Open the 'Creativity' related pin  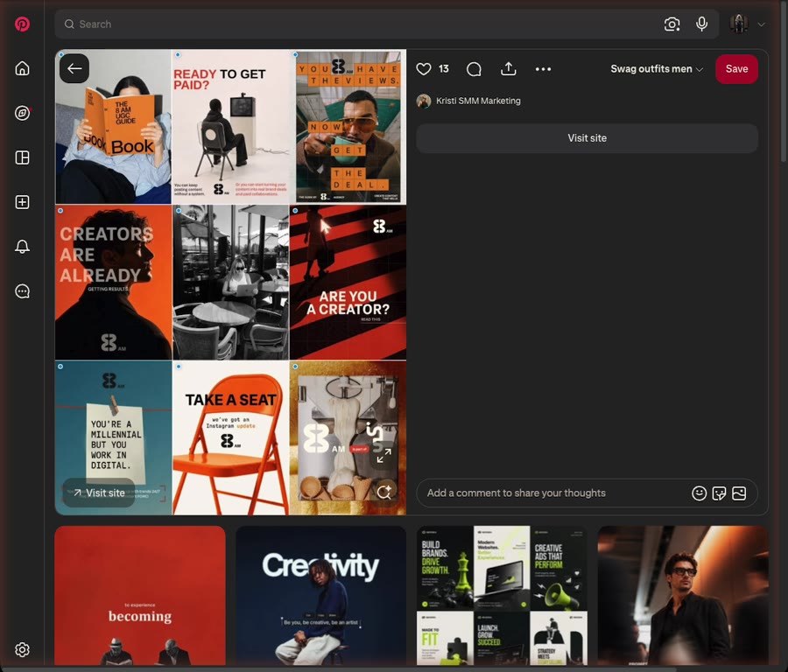click(x=320, y=596)
